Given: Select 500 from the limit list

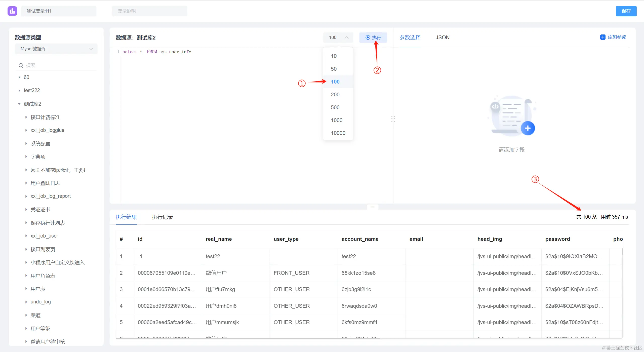Looking at the screenshot, I should point(335,107).
